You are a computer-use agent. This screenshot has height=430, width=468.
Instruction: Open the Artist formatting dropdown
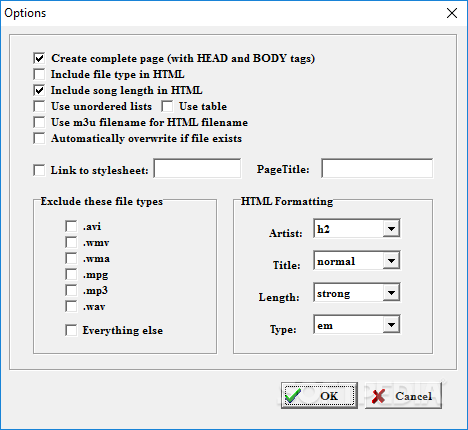391,229
